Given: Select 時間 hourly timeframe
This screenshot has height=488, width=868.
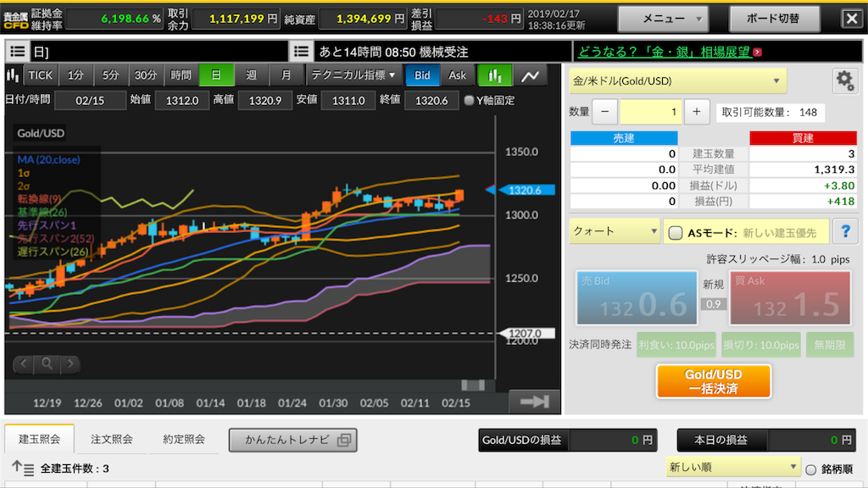Looking at the screenshot, I should (181, 75).
